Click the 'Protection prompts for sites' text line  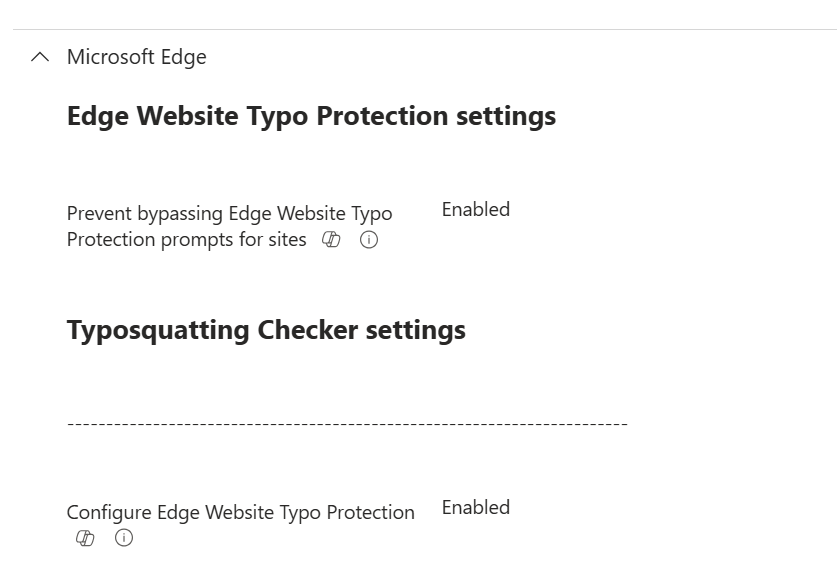click(x=186, y=240)
